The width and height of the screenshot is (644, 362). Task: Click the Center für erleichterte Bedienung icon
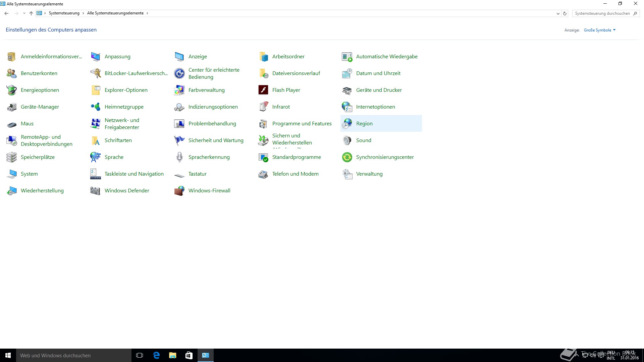tap(179, 73)
